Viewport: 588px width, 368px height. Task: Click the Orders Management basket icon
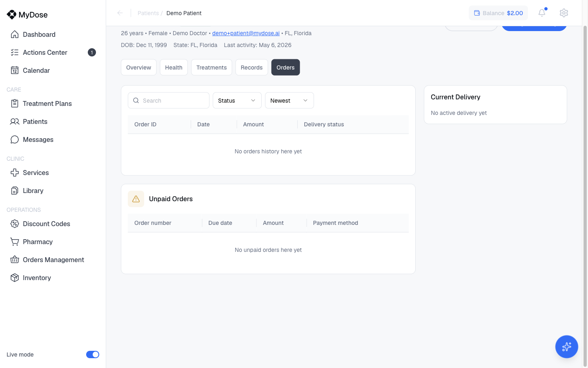coord(15,260)
